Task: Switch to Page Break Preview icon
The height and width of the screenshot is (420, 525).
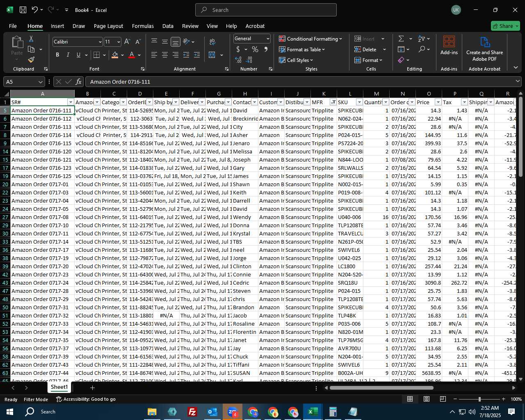Action: (443, 399)
